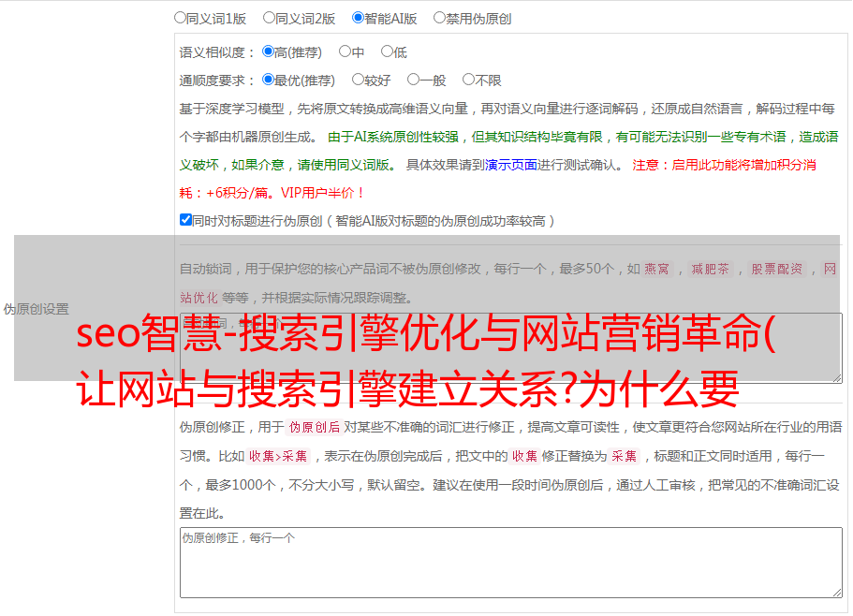Click the 燕窝 example keyword
This screenshot has width=853, height=616.
tap(656, 269)
